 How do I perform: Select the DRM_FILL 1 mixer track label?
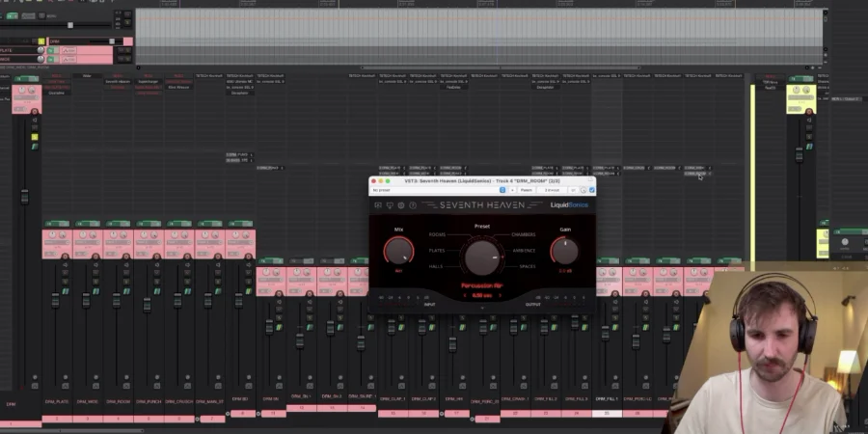point(607,398)
